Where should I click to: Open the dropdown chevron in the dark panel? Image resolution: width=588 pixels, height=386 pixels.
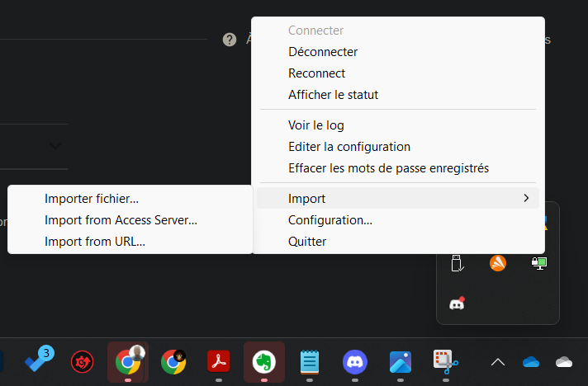coord(55,146)
